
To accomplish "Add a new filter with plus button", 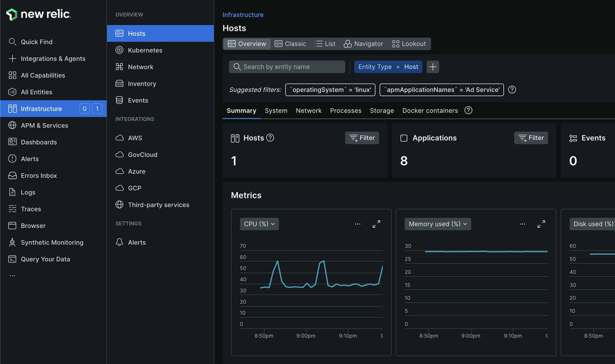I will tap(433, 67).
